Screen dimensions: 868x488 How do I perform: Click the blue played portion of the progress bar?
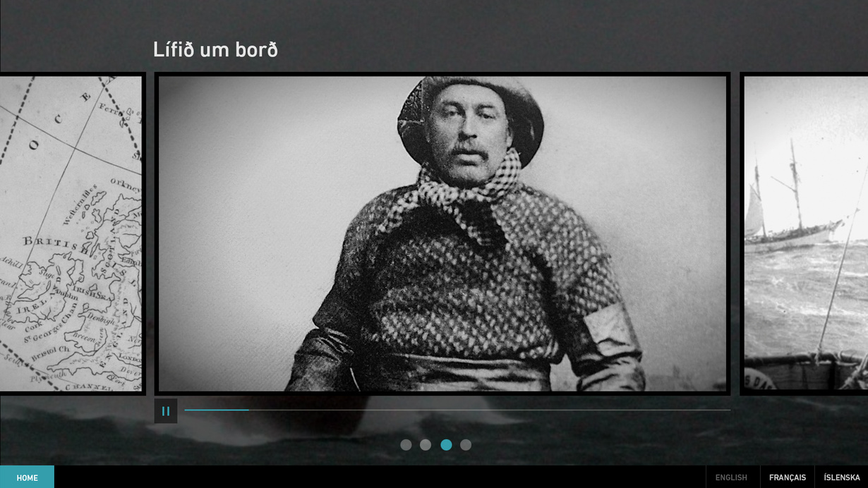216,410
